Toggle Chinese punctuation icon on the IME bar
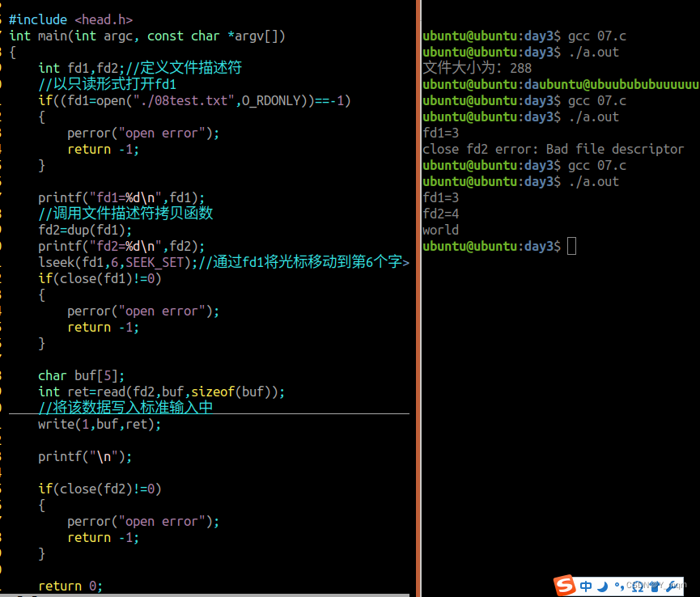700x597 pixels. point(619,586)
